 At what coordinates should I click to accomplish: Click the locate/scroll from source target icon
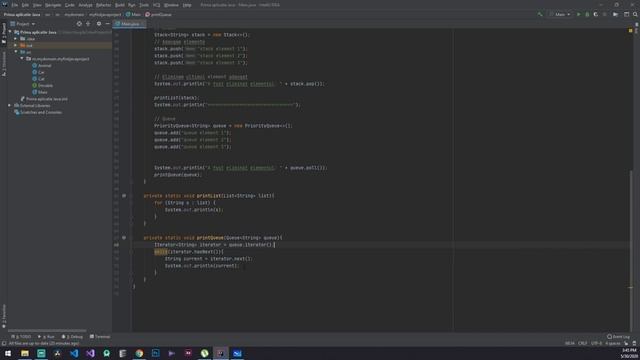click(79, 24)
